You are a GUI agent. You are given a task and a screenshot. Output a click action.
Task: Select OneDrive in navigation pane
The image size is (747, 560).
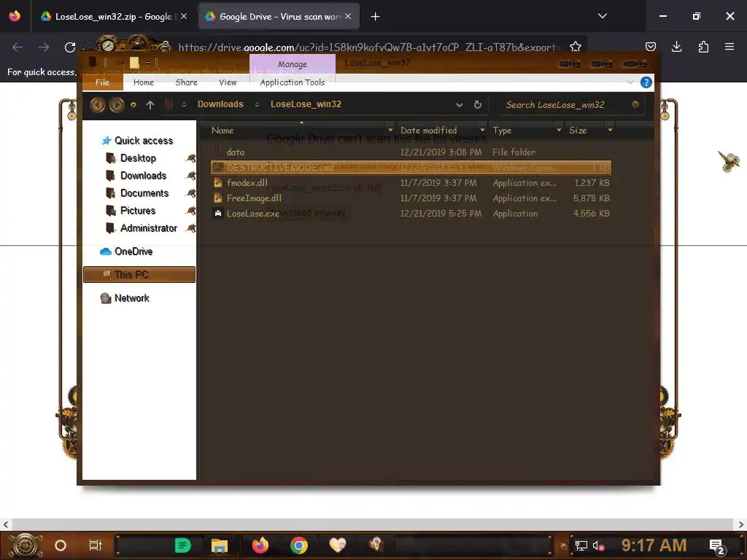tap(133, 252)
